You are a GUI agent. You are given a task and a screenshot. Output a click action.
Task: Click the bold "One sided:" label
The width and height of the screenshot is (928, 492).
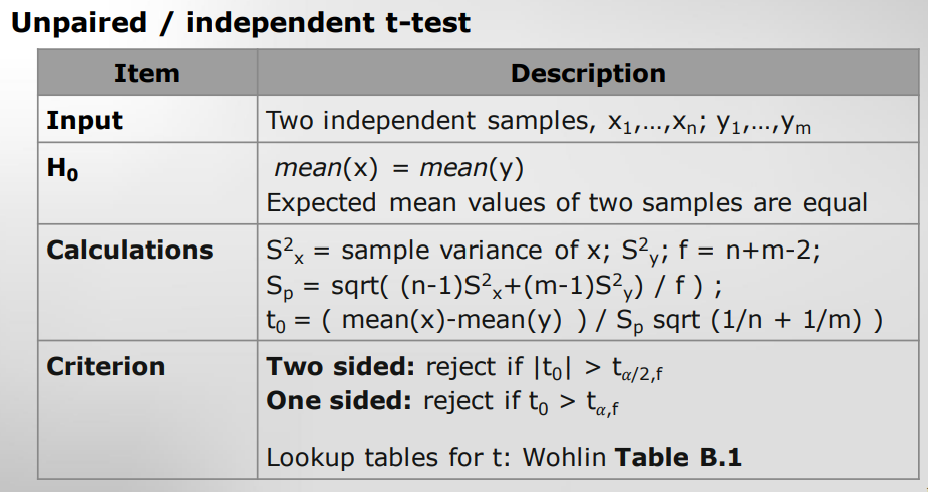point(339,401)
